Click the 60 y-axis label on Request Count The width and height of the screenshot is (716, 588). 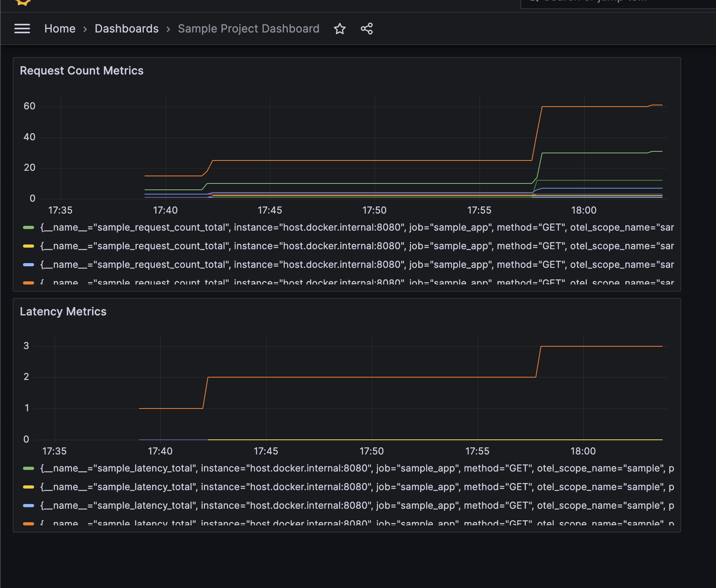coord(30,106)
